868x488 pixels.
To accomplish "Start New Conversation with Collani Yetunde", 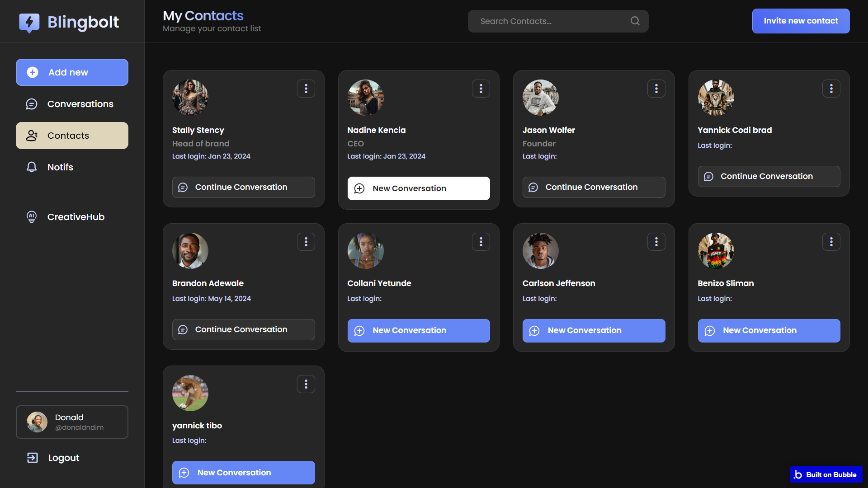I will [x=418, y=330].
